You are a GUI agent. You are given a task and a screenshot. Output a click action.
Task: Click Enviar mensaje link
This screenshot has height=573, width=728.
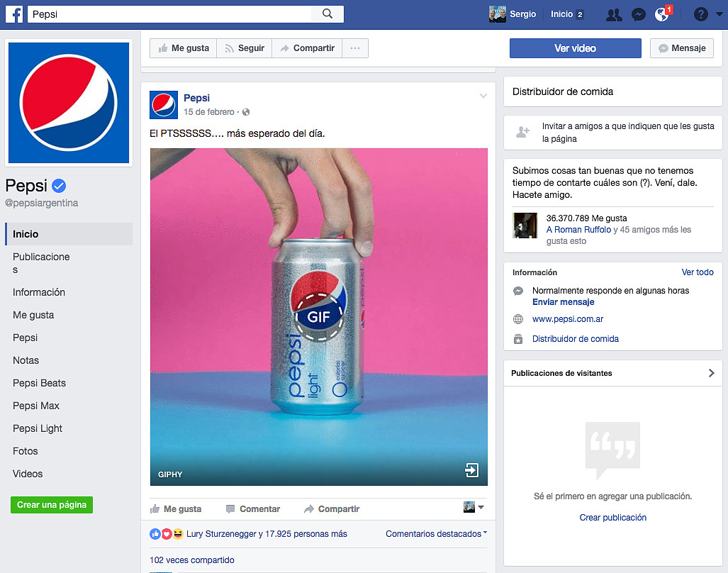coord(563,302)
